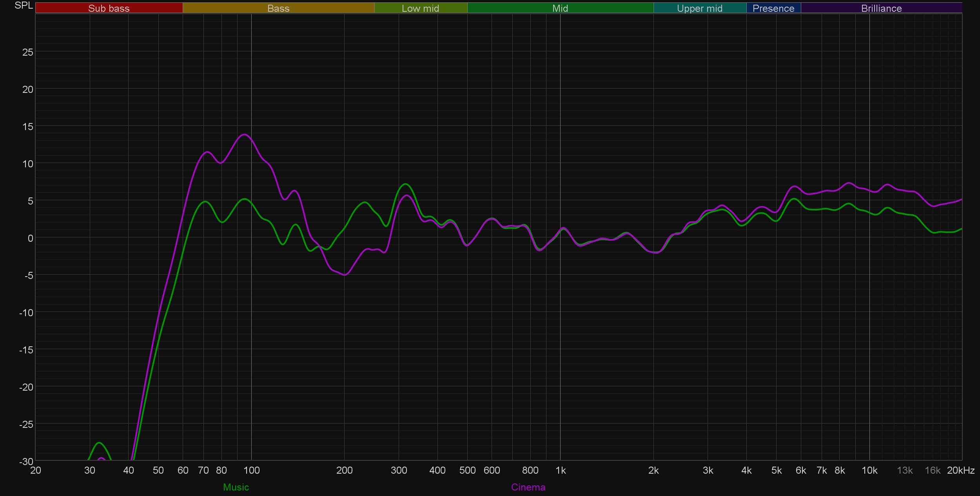Select the Bass frequency band label
The height and width of the screenshot is (496, 980).
tap(278, 8)
